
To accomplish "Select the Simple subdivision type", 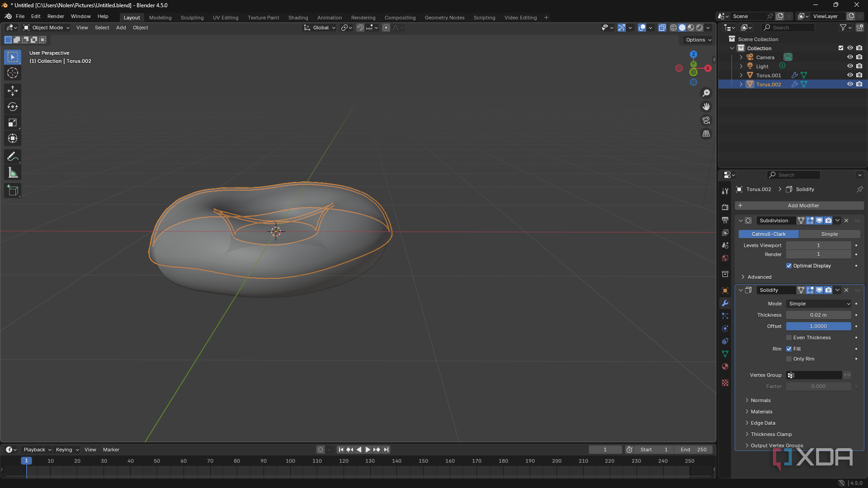I will 830,234.
